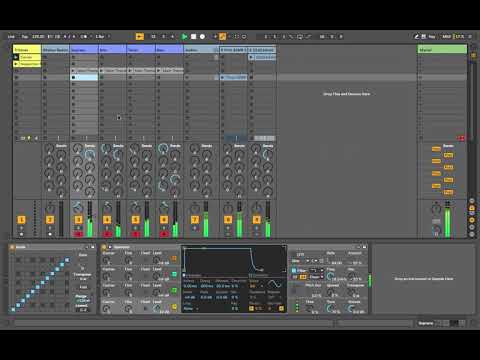Select the tempo field showing 120.00
This screenshot has height=360, width=480.
pyautogui.click(x=38, y=36)
